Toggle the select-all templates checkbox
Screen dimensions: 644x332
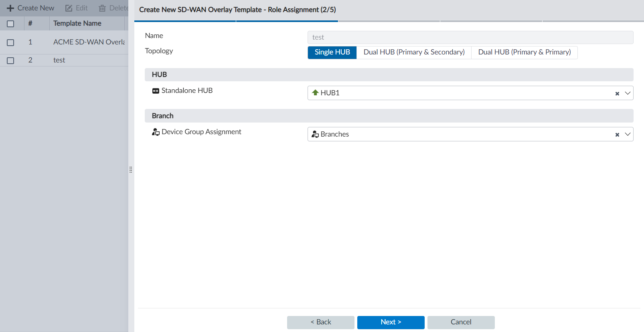pos(10,24)
